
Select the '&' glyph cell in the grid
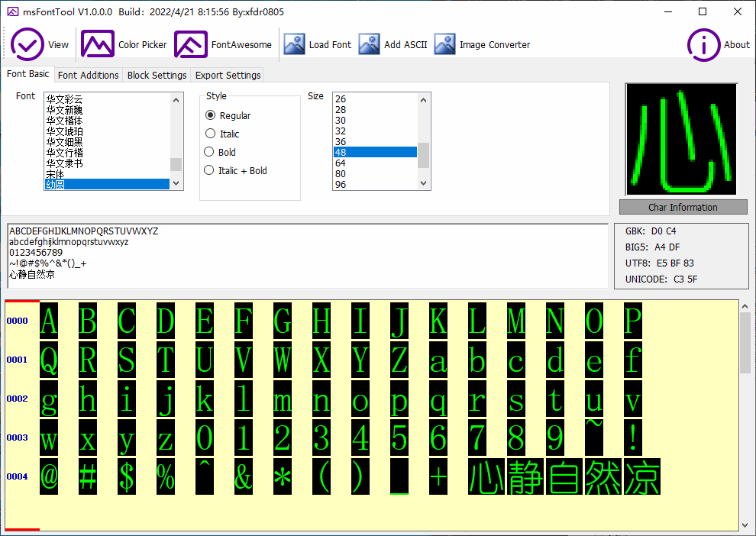coord(244,476)
